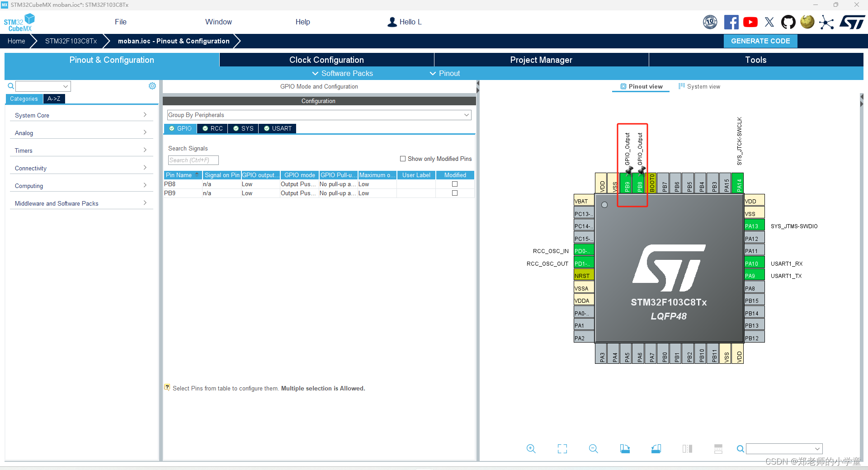Click the NRST pin on the chip
Image resolution: width=868 pixels, height=470 pixels.
pyautogui.click(x=584, y=276)
